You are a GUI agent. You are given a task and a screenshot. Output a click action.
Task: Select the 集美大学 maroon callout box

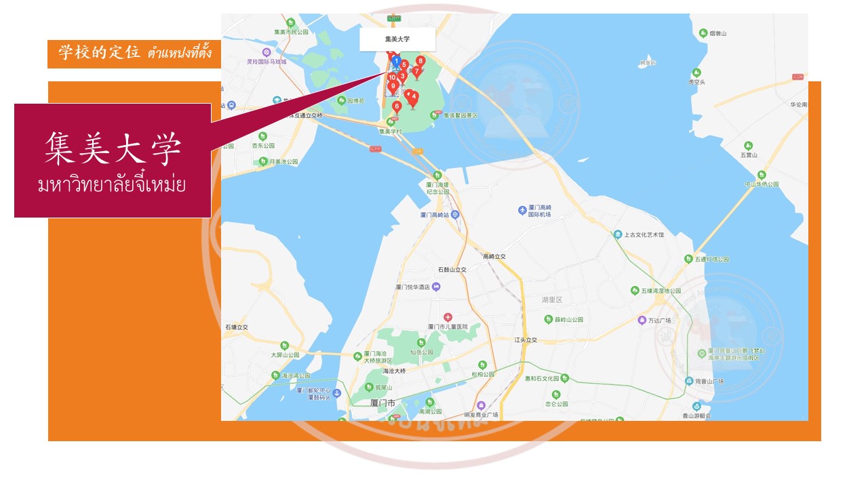pyautogui.click(x=113, y=161)
